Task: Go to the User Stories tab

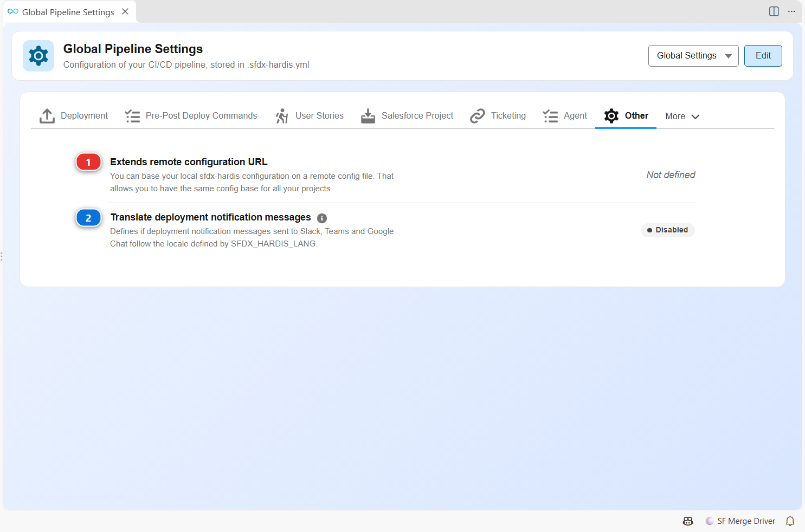Action: point(310,116)
